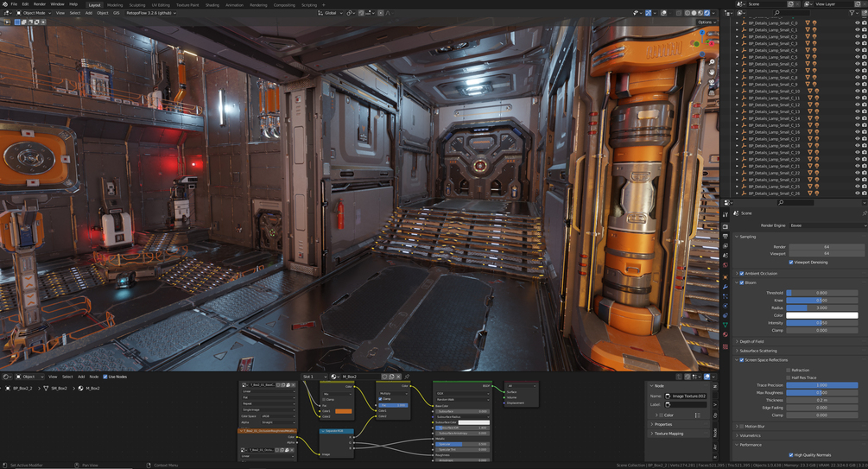The height and width of the screenshot is (469, 868).
Task: Toggle Use Nodes checkbox in node editor
Action: click(105, 377)
